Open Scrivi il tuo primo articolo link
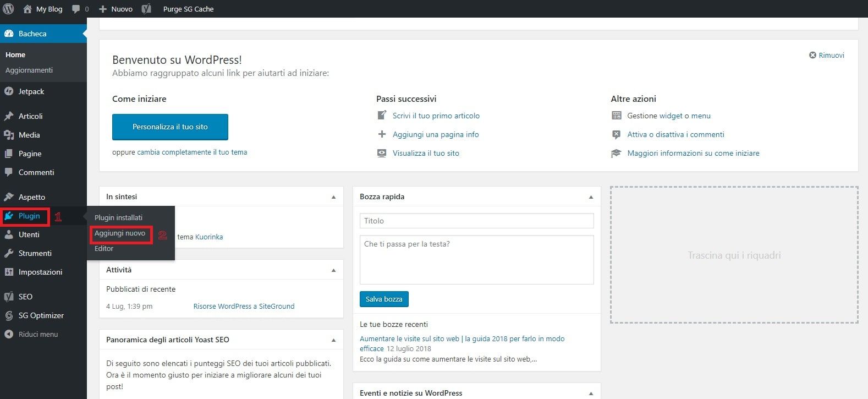The height and width of the screenshot is (399, 868). pyautogui.click(x=436, y=116)
